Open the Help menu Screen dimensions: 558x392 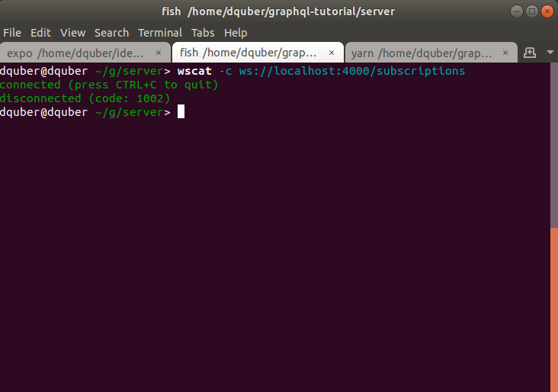click(236, 33)
